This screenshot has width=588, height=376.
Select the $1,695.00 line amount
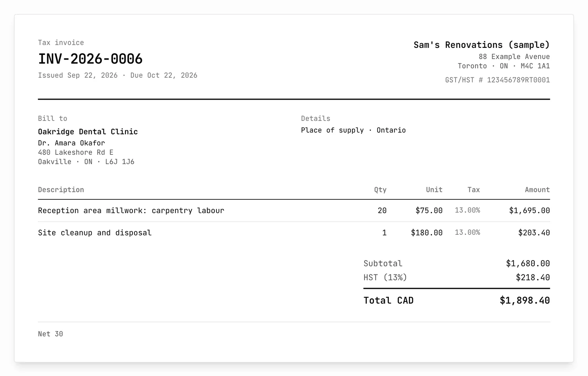(530, 211)
